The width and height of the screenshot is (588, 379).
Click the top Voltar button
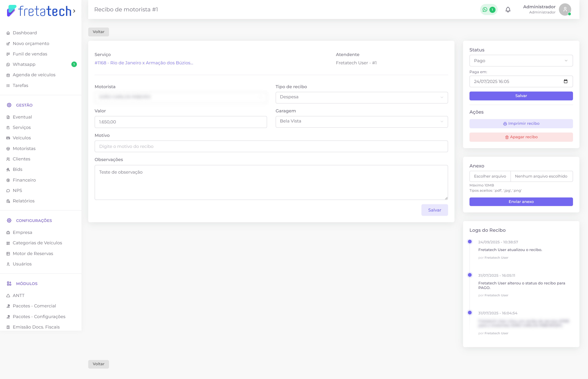point(98,32)
